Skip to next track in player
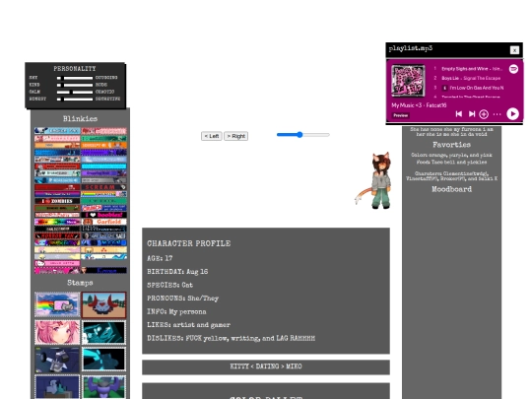 tap(472, 114)
